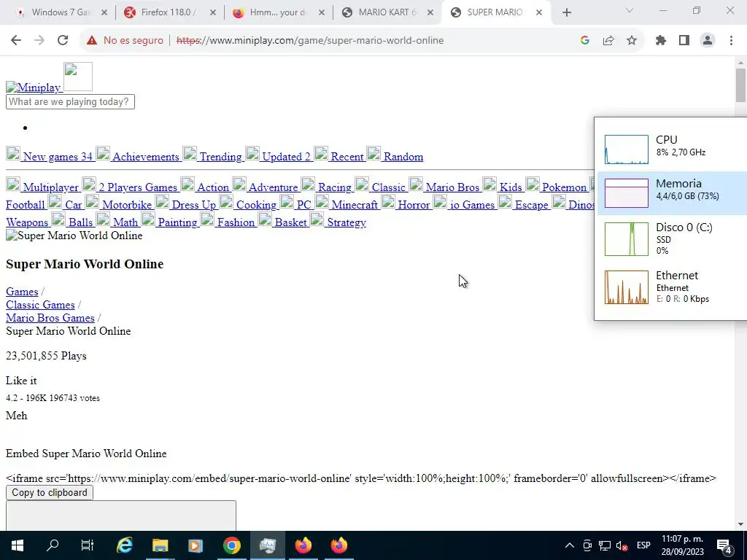
Task: Open the taskbar search icon
Action: [53, 545]
